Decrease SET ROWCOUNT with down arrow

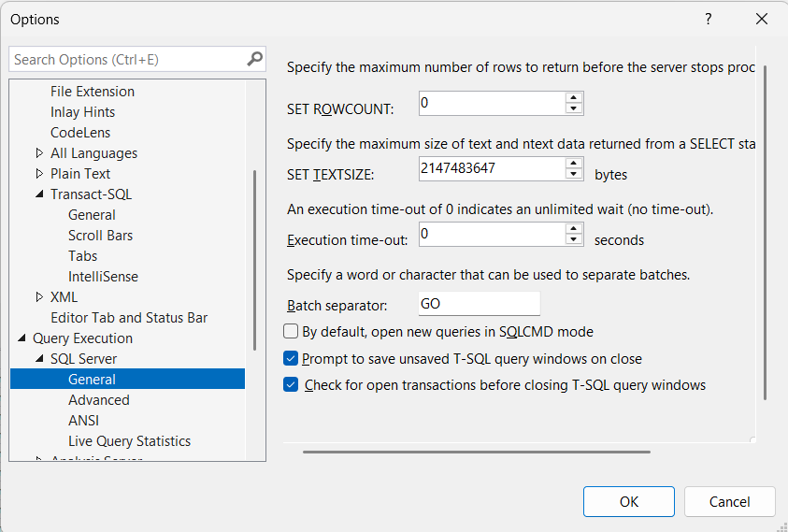tap(573, 108)
